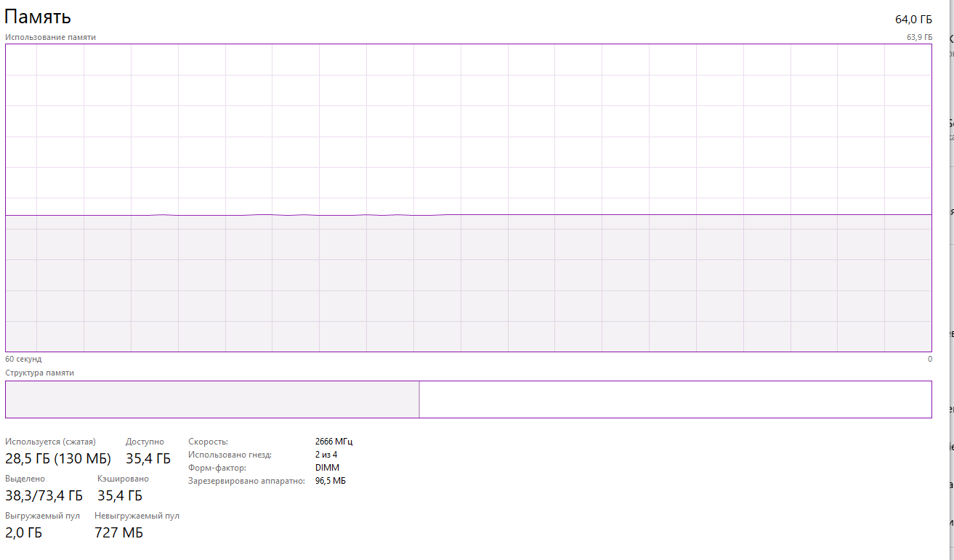Click the 60 секунд time axis label
The width and height of the screenshot is (954, 560).
pyautogui.click(x=23, y=359)
